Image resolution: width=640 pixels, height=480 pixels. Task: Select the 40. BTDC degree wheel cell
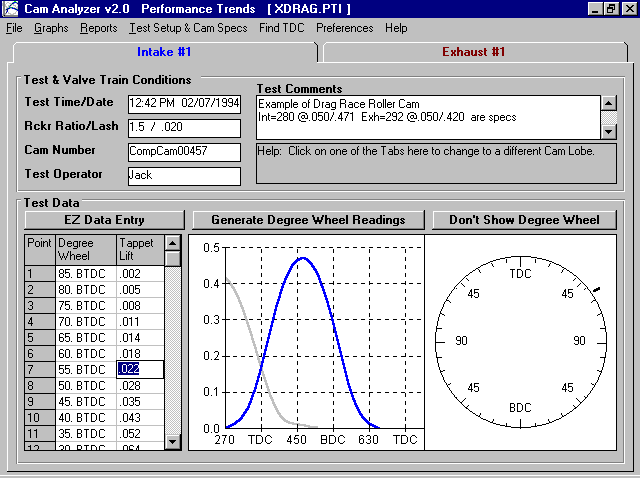(86, 418)
